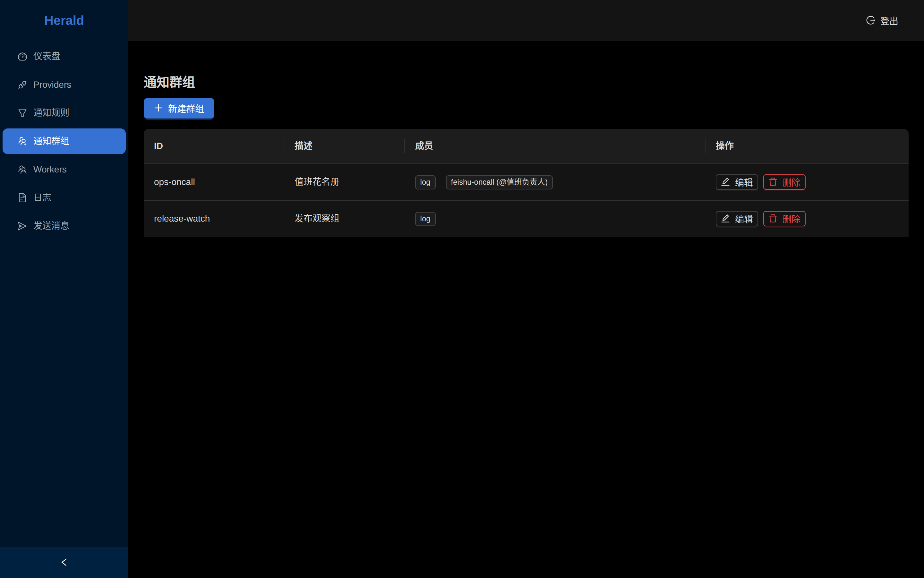Click the group icon beside 通知群组
This screenshot has height=578, width=924.
tap(22, 141)
